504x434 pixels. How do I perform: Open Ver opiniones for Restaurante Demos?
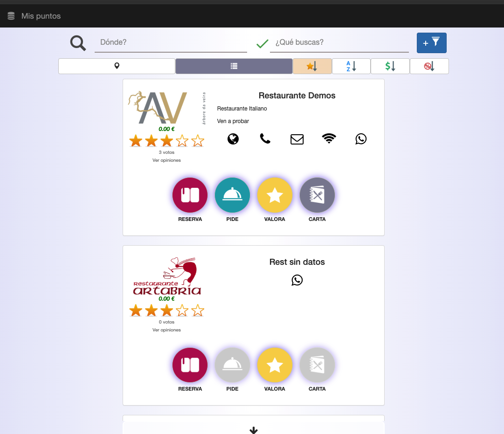[166, 160]
